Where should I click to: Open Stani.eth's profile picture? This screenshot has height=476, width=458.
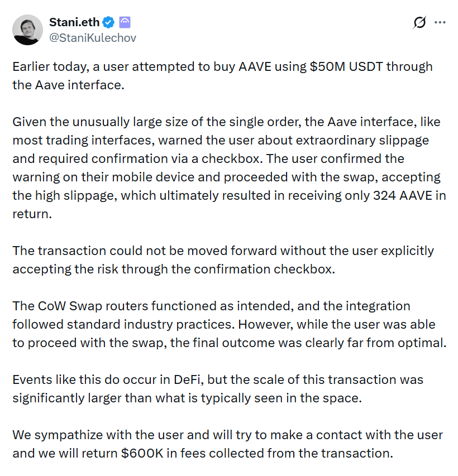click(x=27, y=30)
